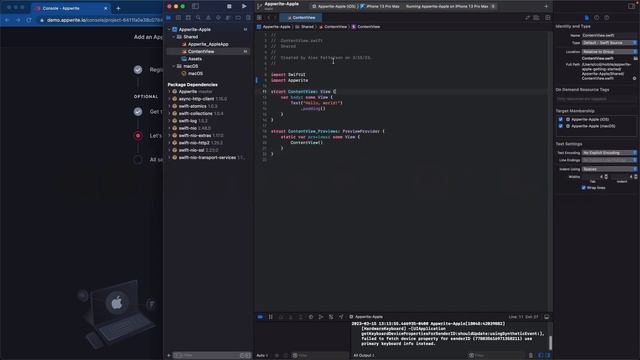Open Simulate Location arrow icon
This screenshot has height=360, width=640.
pyautogui.click(x=341, y=317)
